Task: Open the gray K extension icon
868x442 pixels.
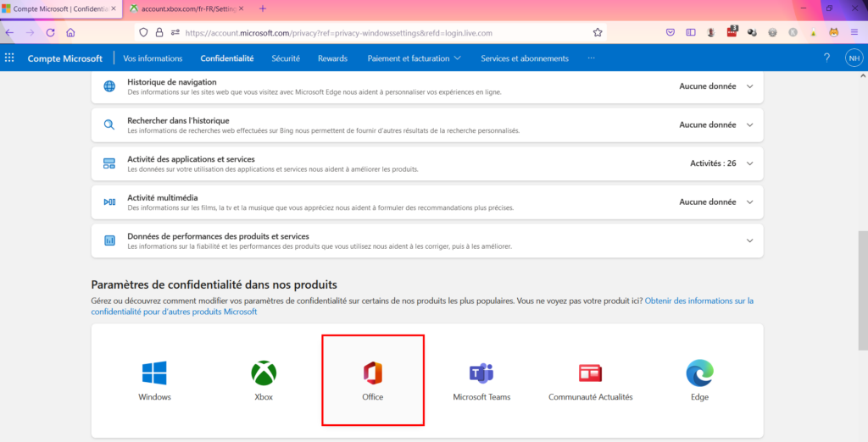Action: (793, 33)
